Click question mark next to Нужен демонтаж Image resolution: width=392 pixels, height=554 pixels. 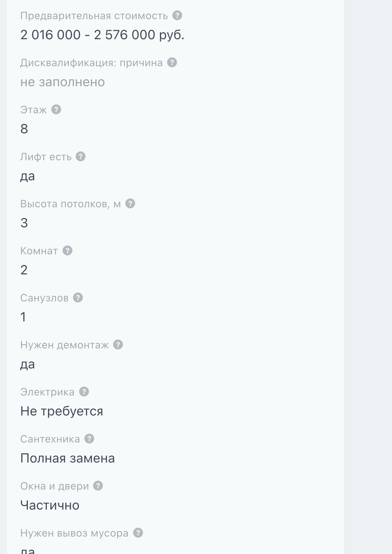[x=118, y=345]
